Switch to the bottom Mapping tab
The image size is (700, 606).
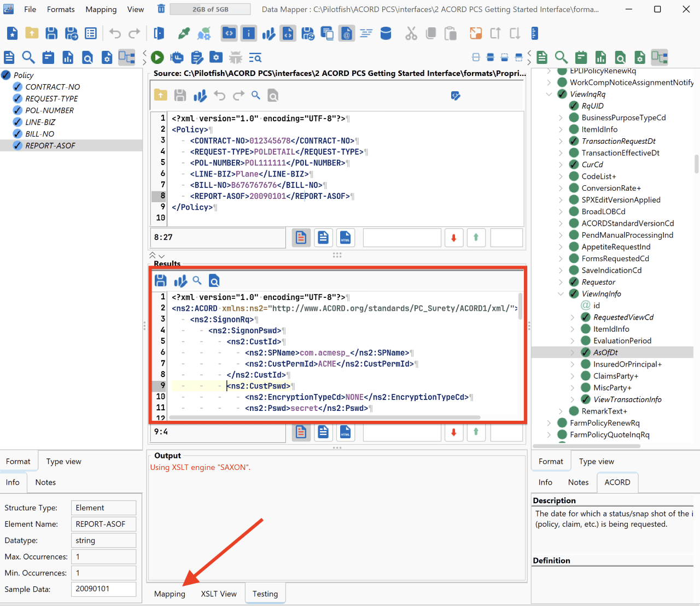pyautogui.click(x=170, y=594)
